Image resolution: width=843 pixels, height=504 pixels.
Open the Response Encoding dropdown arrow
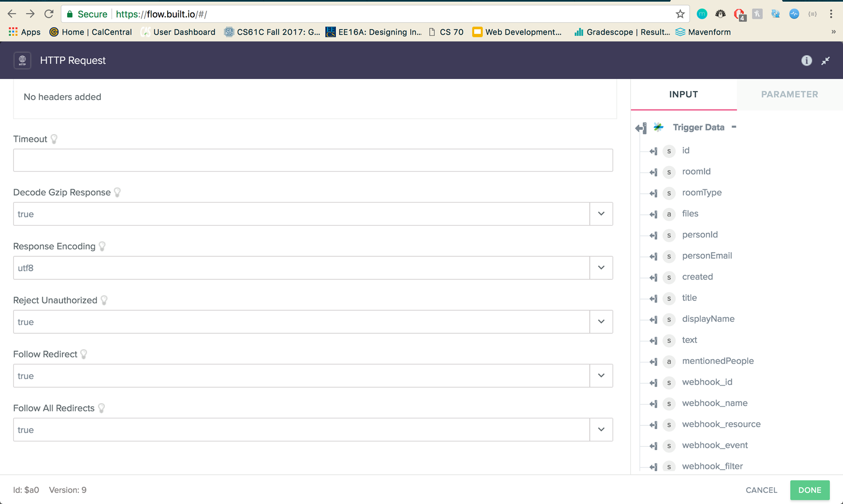601,268
